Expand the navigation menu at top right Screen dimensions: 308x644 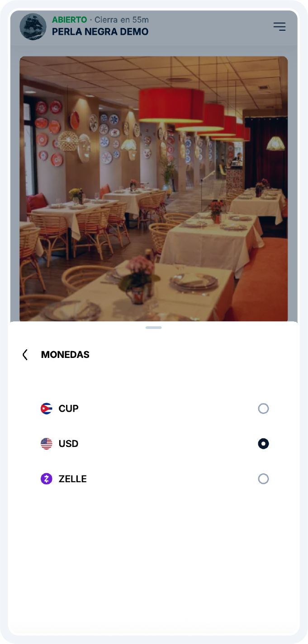(279, 26)
